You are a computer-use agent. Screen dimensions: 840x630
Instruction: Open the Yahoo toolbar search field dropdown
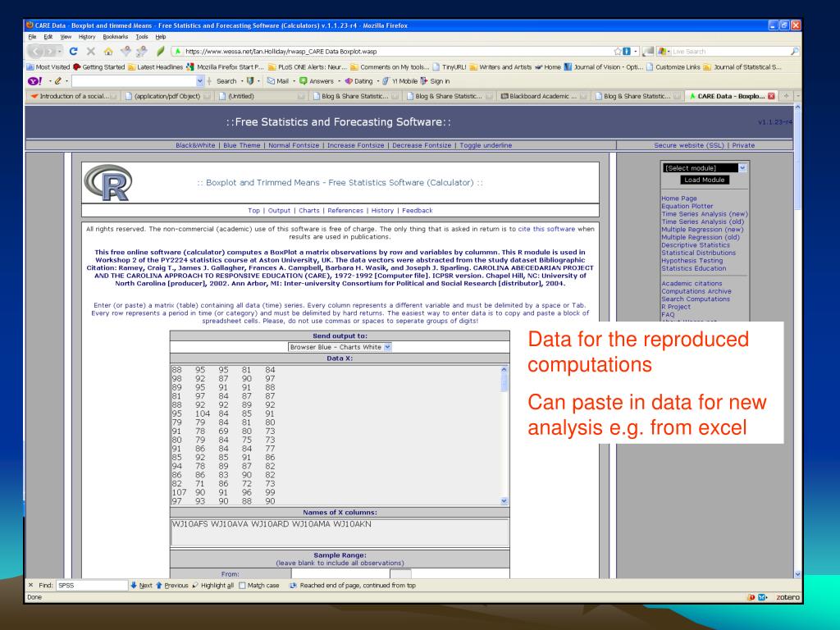point(200,81)
